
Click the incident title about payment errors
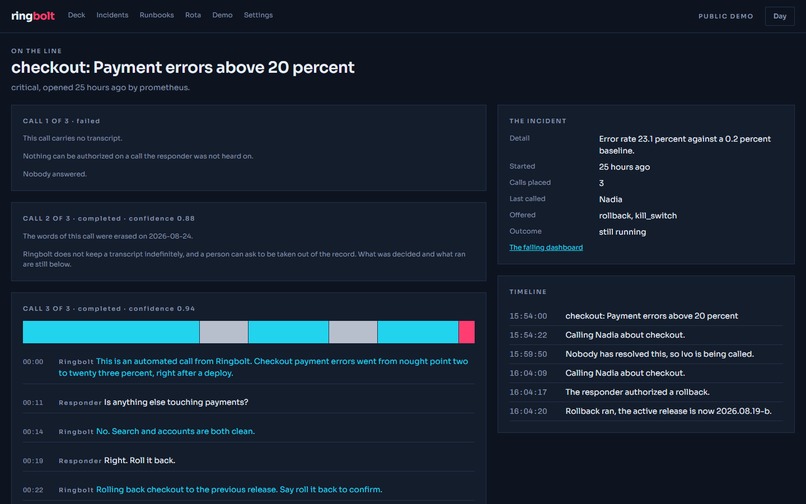(x=183, y=67)
